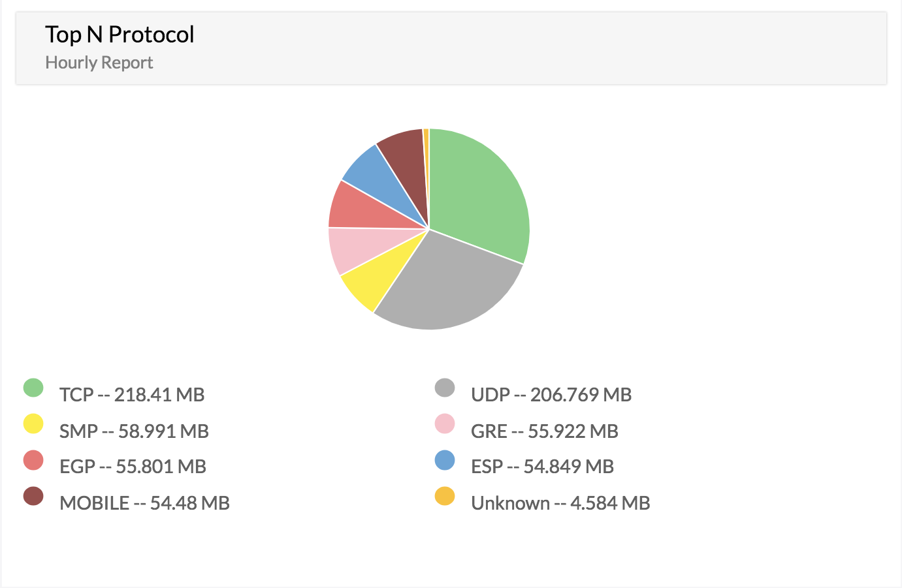Click the gray UDP legend dot
Screen dimensions: 902x588
click(445, 388)
